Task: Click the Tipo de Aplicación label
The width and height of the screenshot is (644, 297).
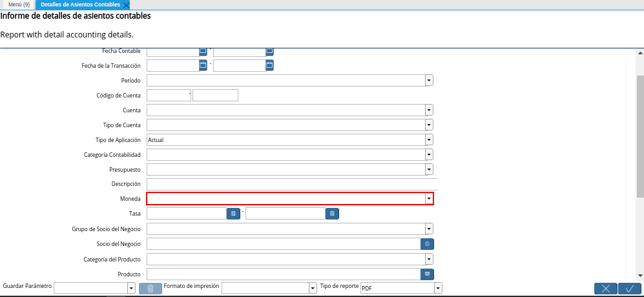Action: [118, 139]
